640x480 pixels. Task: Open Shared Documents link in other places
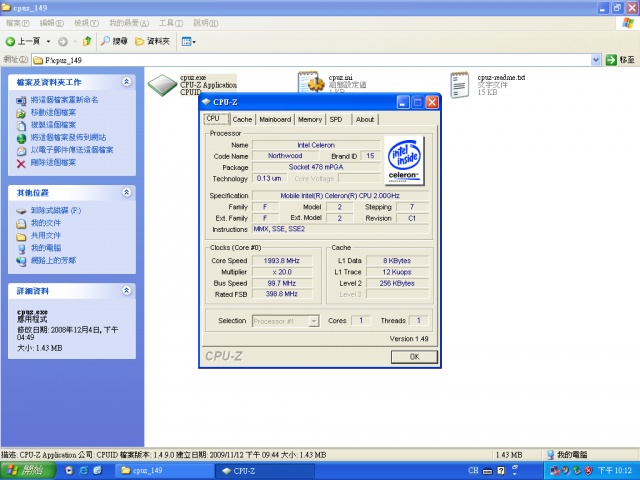pos(46,236)
